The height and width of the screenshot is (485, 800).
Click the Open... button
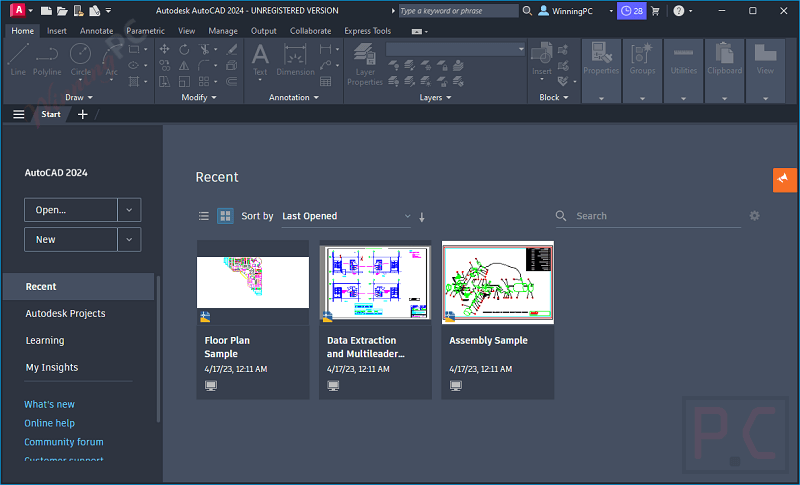(x=71, y=210)
